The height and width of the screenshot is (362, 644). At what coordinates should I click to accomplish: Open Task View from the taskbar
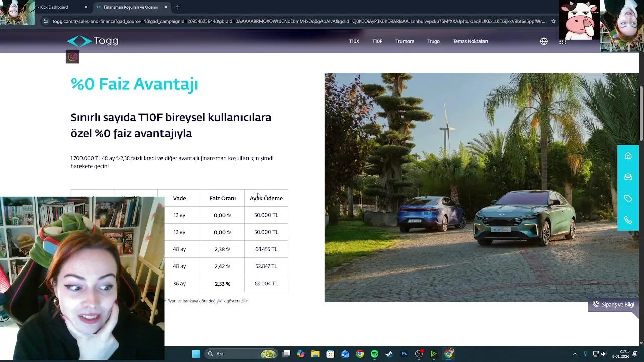[286, 354]
